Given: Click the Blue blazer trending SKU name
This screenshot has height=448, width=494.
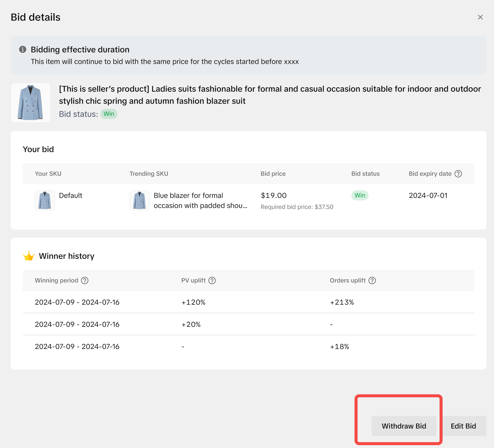Looking at the screenshot, I should click(200, 200).
